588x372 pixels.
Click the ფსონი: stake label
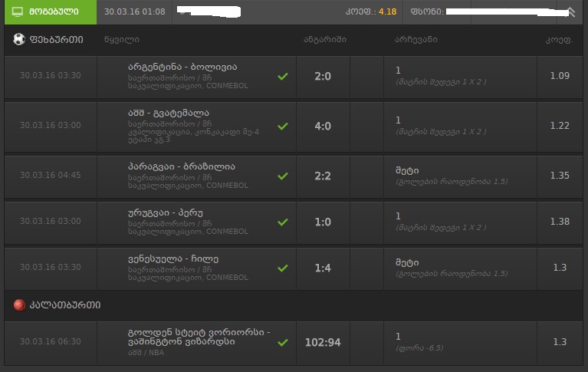coord(427,12)
